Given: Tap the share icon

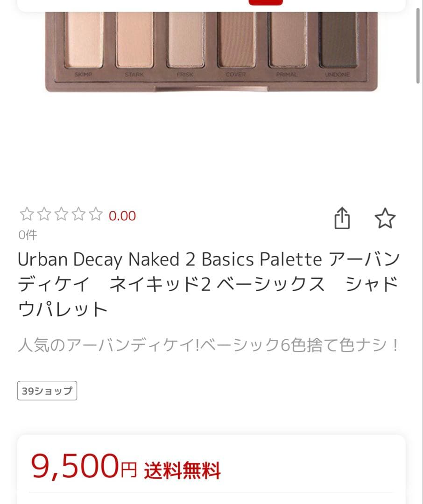Looking at the screenshot, I should pos(342,218).
